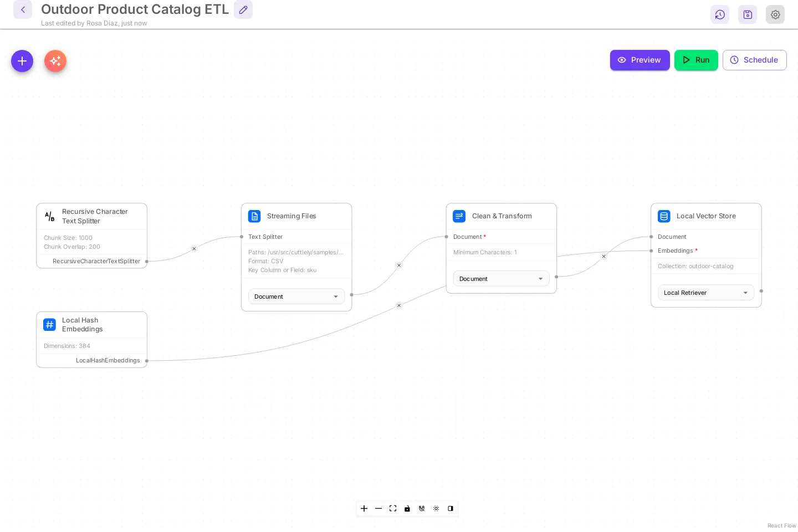Toggle canvas interactivity lock
Image resolution: width=798 pixels, height=532 pixels.
point(407,509)
